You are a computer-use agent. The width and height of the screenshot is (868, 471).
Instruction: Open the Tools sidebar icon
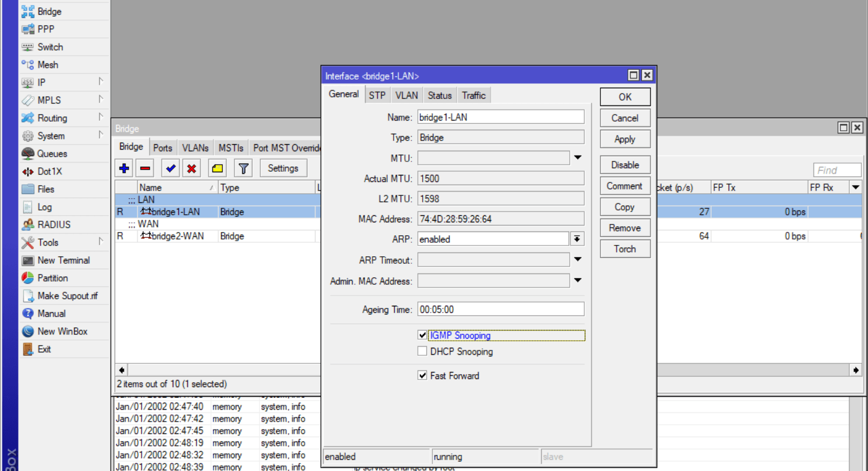28,242
